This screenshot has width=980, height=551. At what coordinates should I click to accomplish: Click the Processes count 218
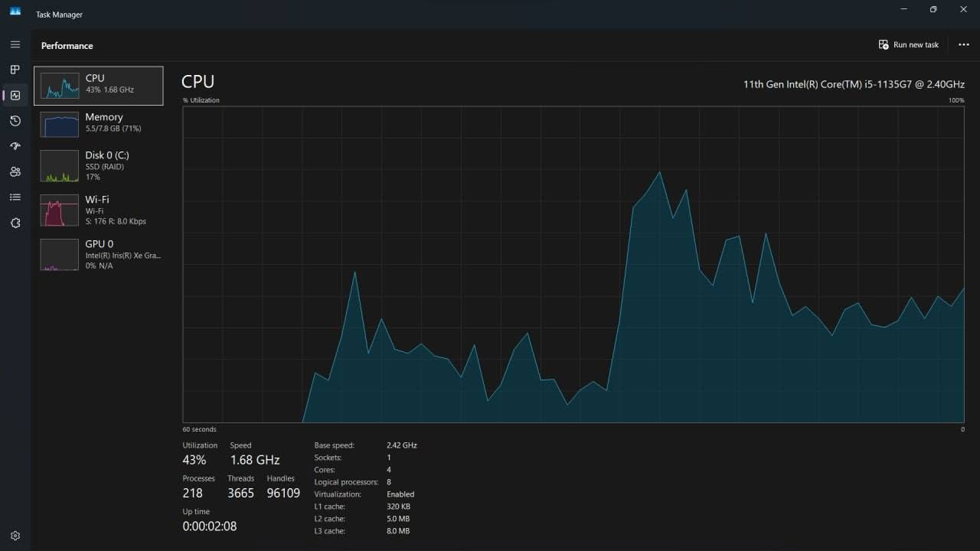coord(193,493)
